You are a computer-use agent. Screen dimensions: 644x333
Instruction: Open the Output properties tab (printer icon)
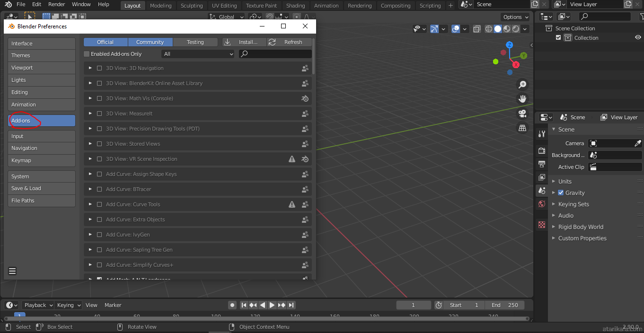tap(542, 164)
